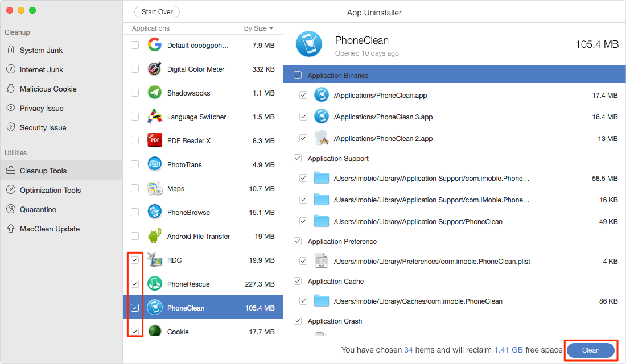This screenshot has width=626, height=364.
Task: Click the PhoneClean 3.app file icon
Action: [322, 117]
